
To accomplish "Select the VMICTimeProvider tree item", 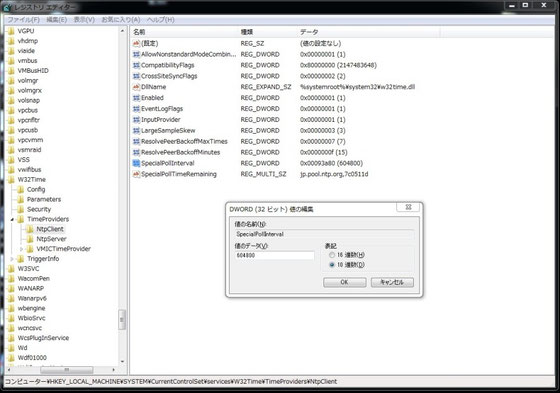I will pyautogui.click(x=64, y=249).
